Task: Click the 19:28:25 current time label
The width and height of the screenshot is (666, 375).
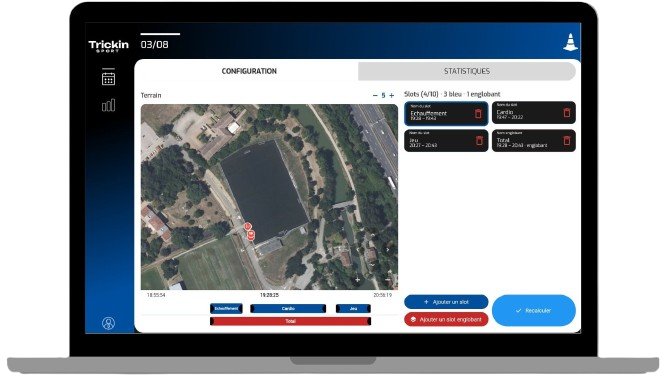Action: coord(269,295)
